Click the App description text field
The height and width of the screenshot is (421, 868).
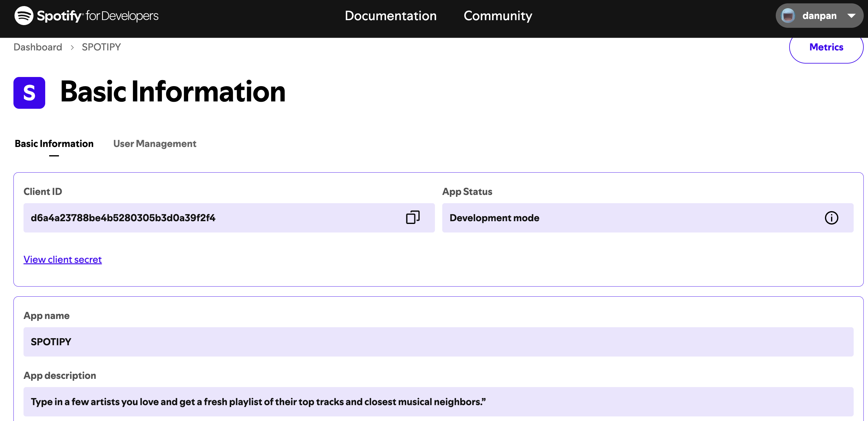tap(438, 401)
